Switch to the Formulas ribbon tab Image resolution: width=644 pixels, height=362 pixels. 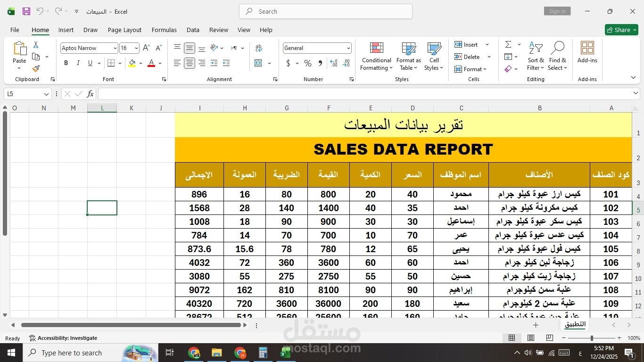tap(164, 30)
